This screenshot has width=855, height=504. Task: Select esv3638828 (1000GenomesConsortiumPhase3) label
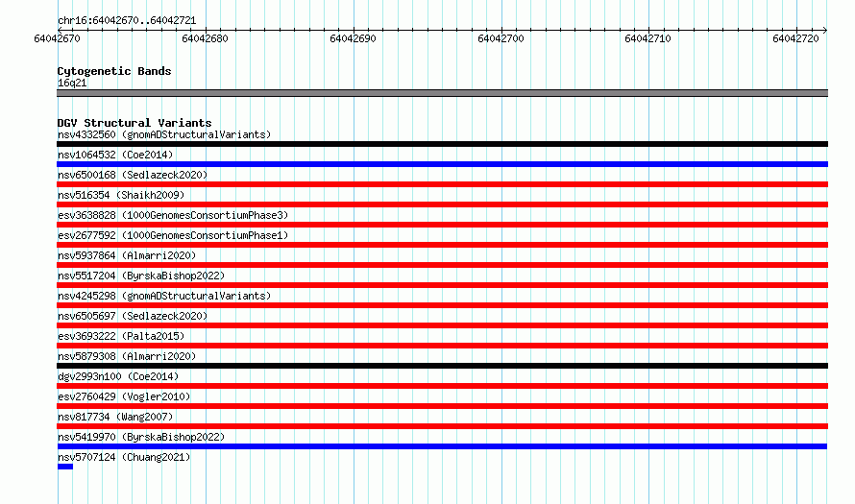173,215
